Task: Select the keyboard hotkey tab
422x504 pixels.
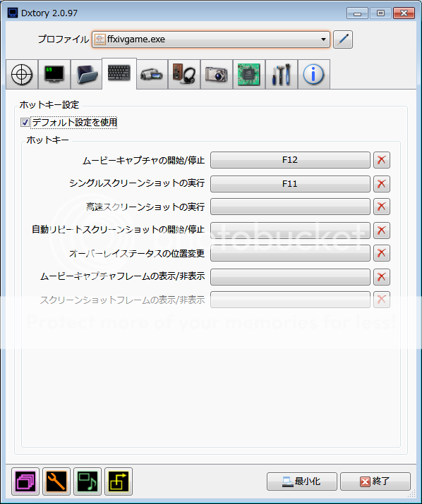Action: tap(119, 73)
